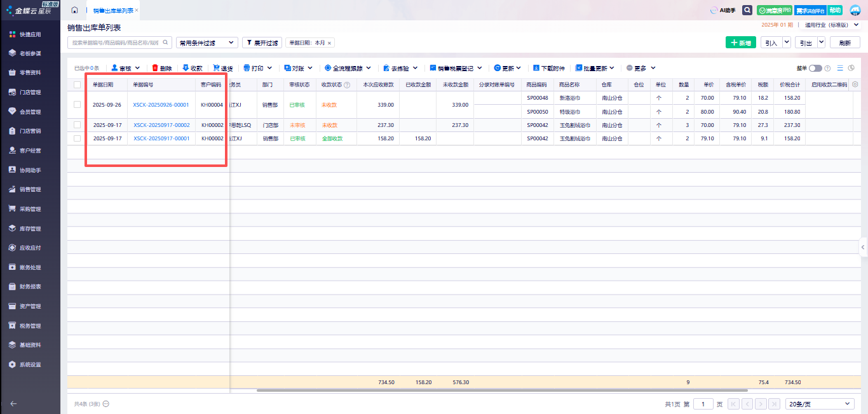
Task: Open the table column settings gear
Action: pos(855,84)
